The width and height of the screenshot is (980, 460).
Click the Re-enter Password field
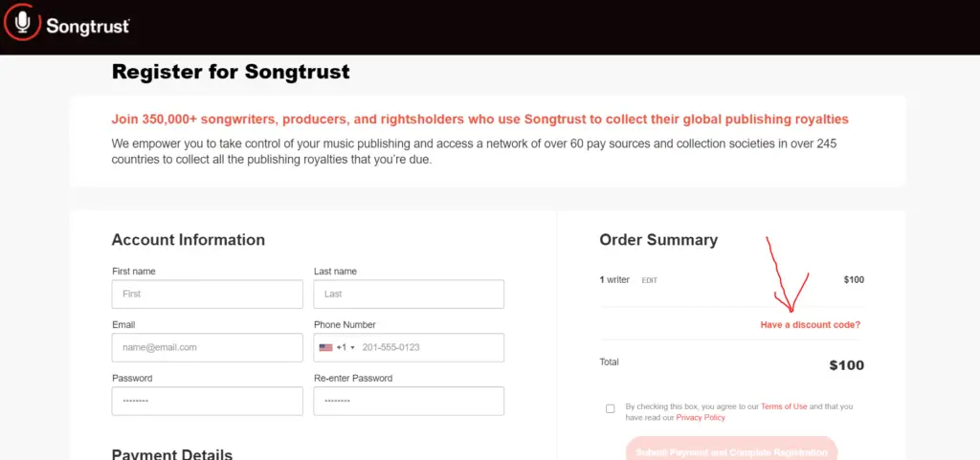[409, 402]
